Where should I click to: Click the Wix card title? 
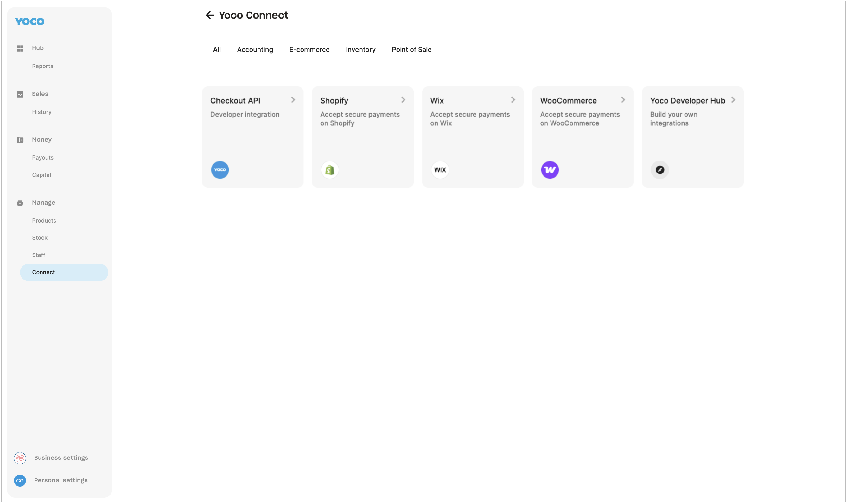click(x=437, y=101)
